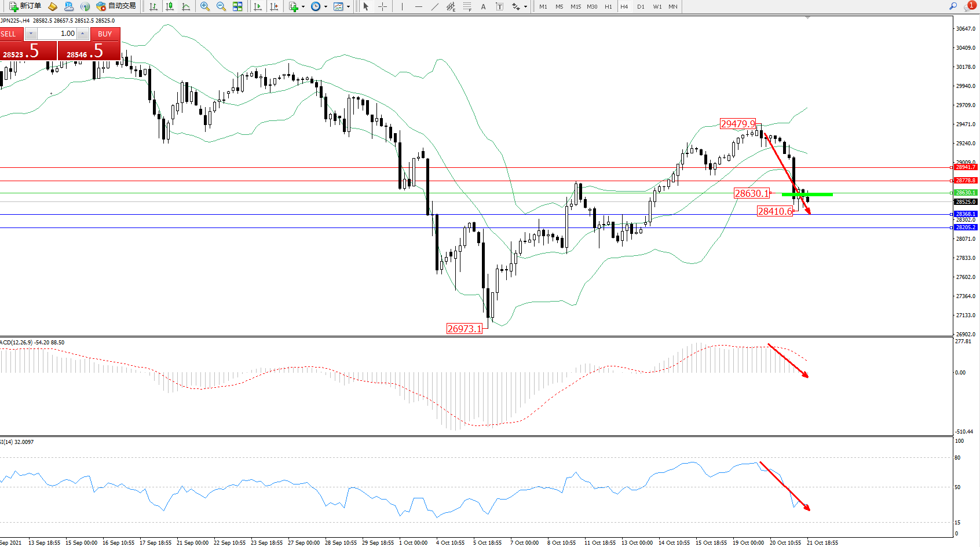This screenshot has width=980, height=547.
Task: Expand the arrows objects dropdown
Action: [525, 6]
